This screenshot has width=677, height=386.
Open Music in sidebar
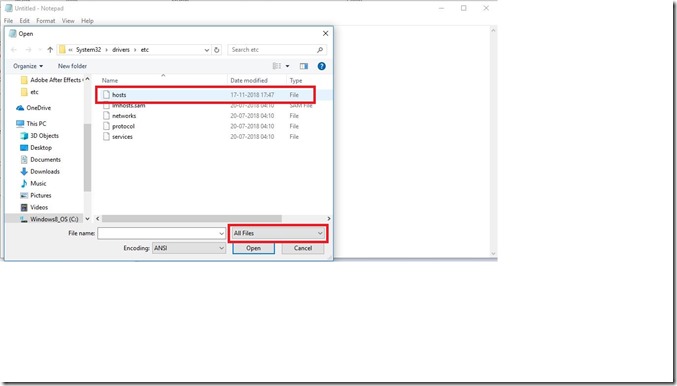point(33,184)
